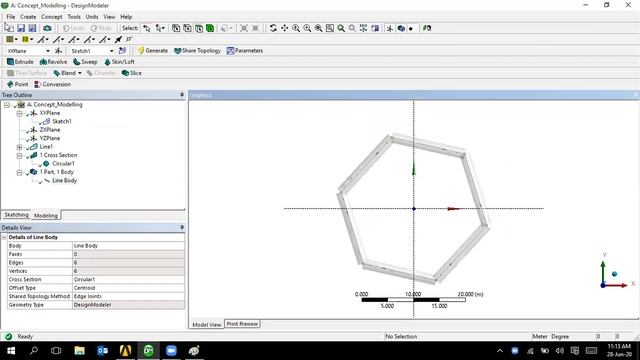
Task: Enable the edge selection filter icon
Action: click(x=187, y=28)
